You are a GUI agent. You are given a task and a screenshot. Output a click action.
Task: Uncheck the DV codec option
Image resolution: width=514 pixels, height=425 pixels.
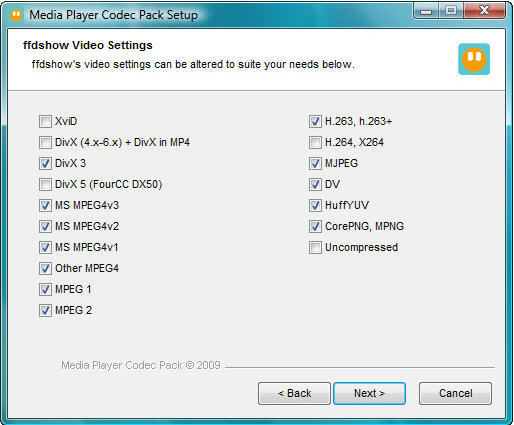coord(315,184)
